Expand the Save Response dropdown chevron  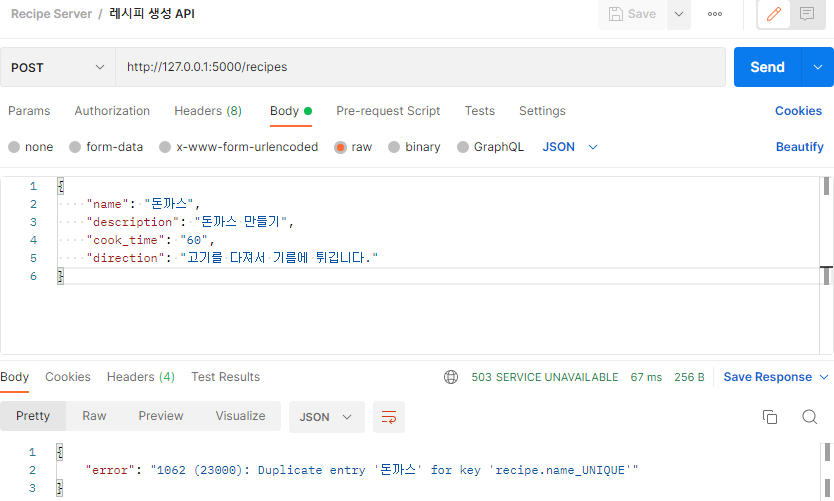[x=824, y=377]
